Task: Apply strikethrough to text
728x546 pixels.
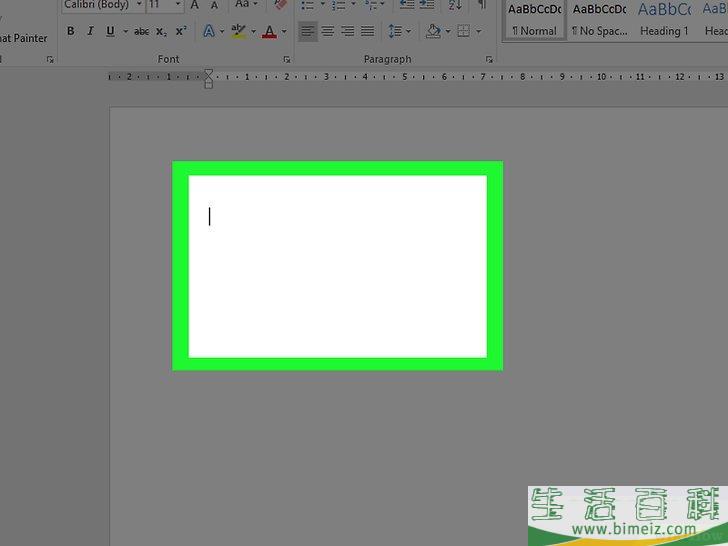Action: pyautogui.click(x=141, y=32)
